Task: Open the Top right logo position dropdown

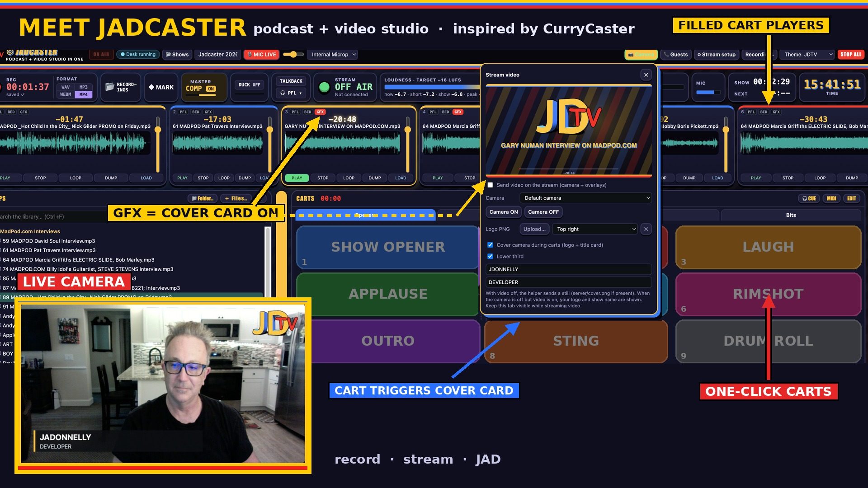Action: coord(595,229)
